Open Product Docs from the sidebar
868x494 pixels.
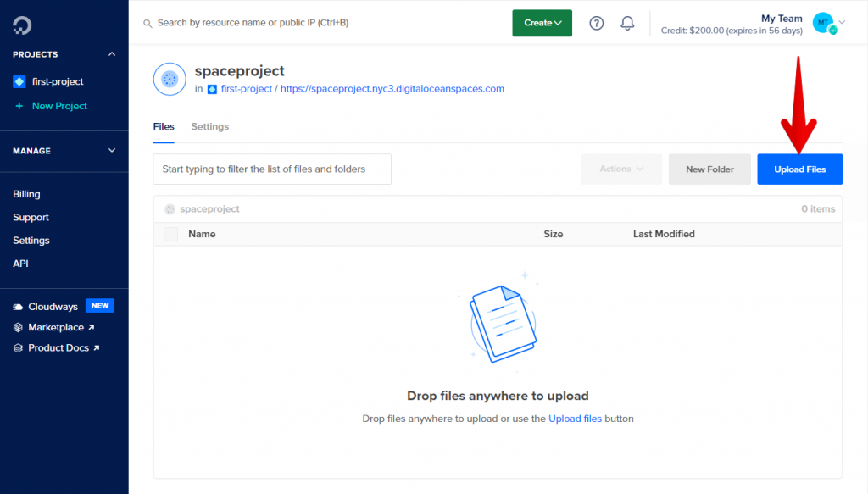(55, 347)
